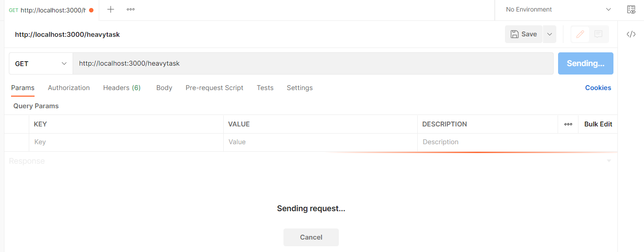Click the Save button
Image resolution: width=644 pixels, height=252 pixels.
(x=524, y=34)
